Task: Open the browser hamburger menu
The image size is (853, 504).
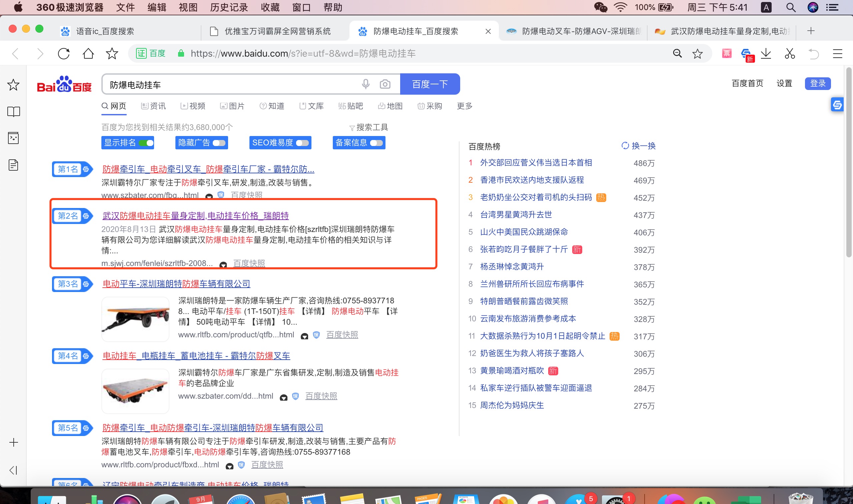Action: click(x=837, y=53)
